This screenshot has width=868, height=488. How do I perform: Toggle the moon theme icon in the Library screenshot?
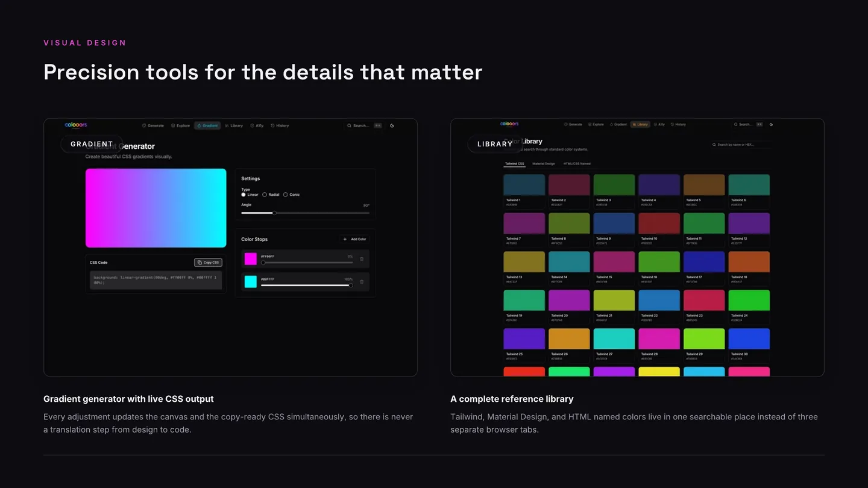(771, 125)
